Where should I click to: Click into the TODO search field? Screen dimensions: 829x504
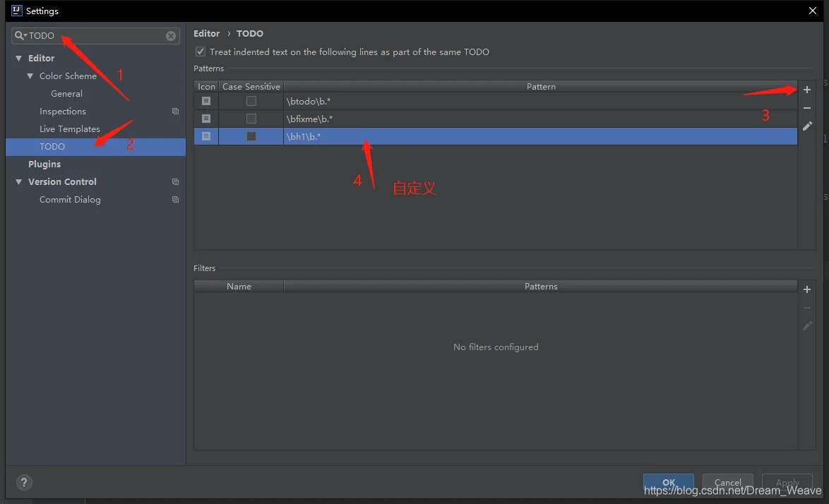pos(95,36)
